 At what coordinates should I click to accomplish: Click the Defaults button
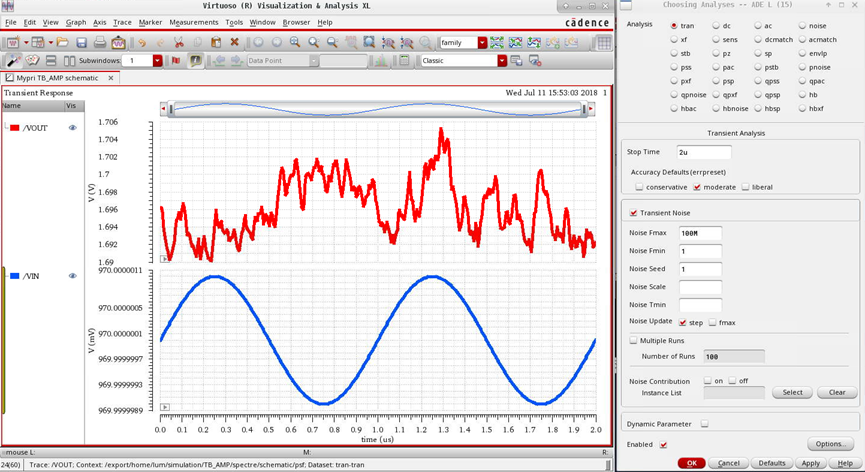click(772, 463)
